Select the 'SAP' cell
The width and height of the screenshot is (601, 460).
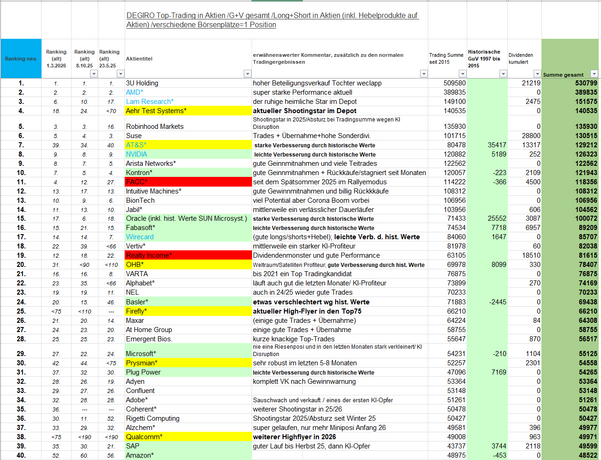tap(188, 446)
